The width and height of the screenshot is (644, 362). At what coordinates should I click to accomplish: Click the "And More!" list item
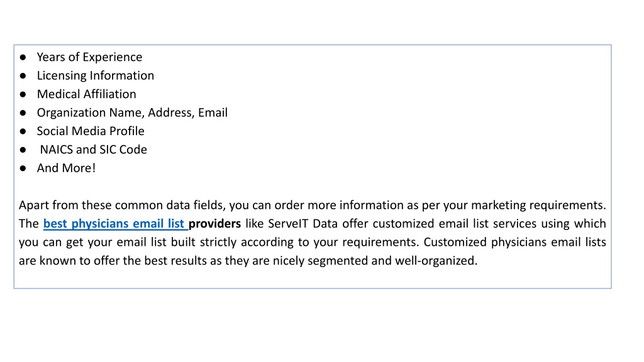[66, 168]
